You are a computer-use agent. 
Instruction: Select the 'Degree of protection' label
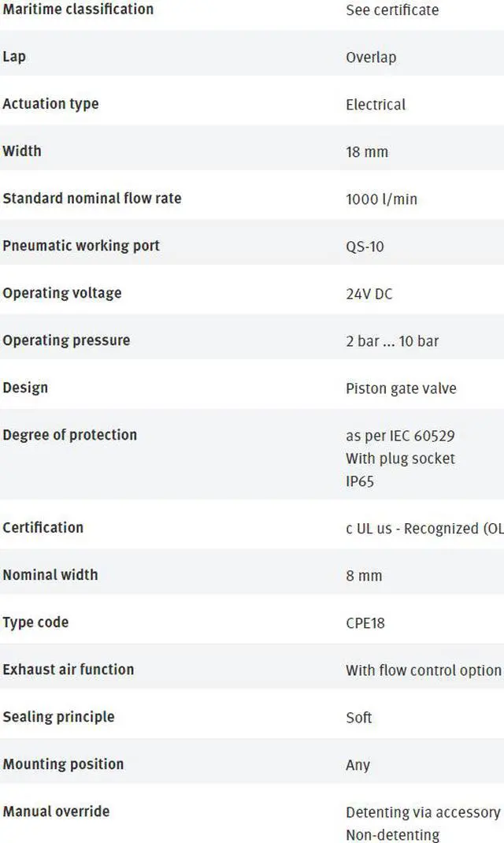70,435
